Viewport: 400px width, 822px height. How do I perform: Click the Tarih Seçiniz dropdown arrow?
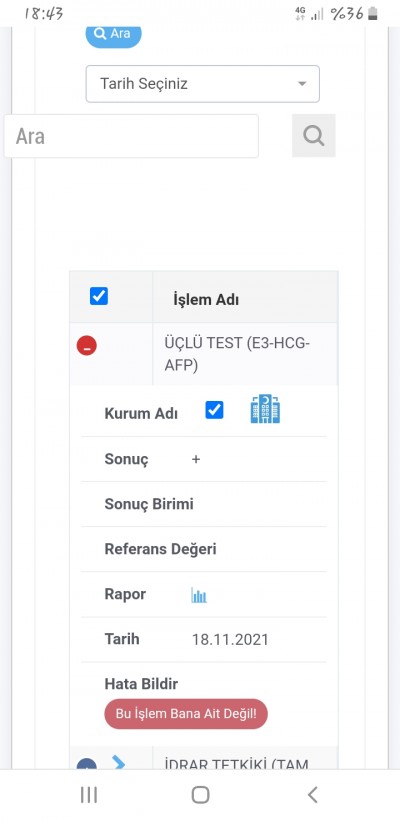coord(301,84)
